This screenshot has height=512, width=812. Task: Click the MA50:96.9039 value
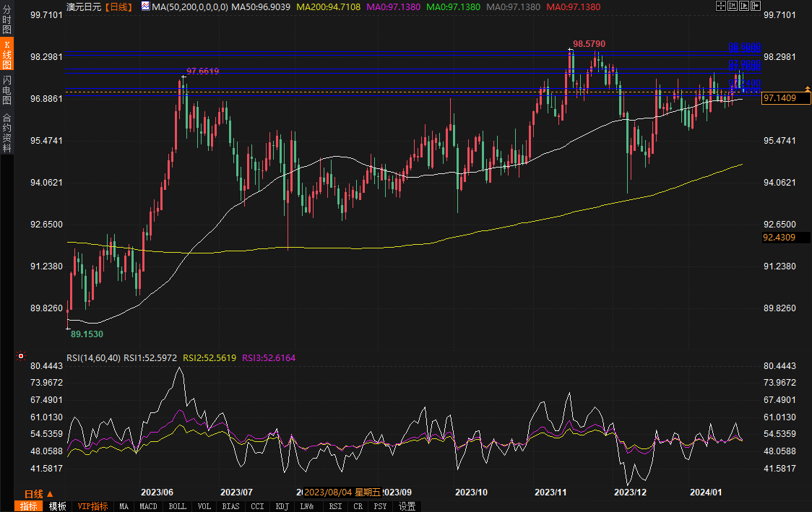(x=261, y=6)
